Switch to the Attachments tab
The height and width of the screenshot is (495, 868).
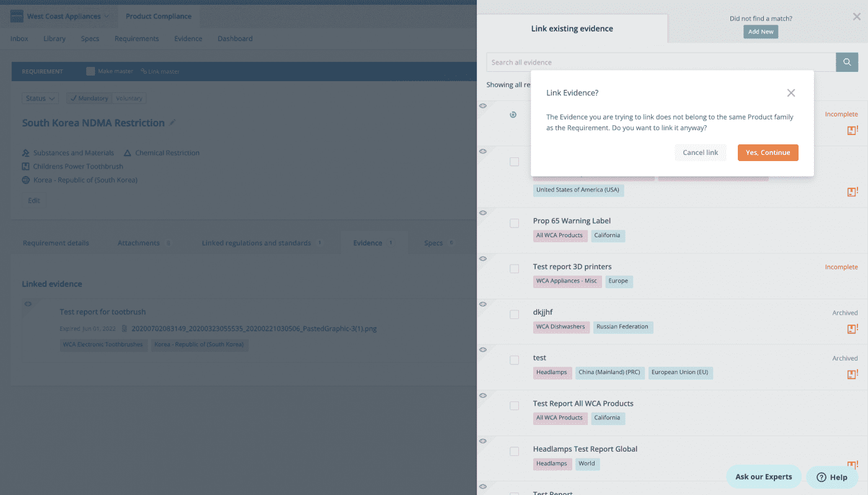pyautogui.click(x=139, y=243)
